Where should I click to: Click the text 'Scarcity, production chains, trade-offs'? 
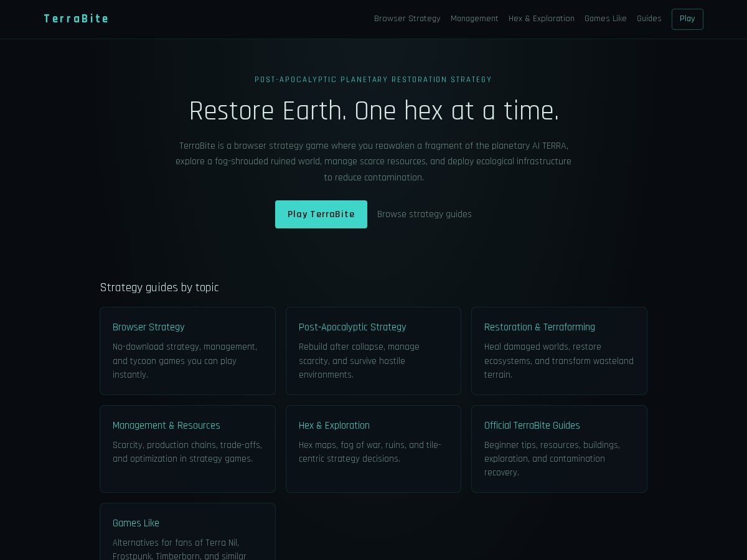pos(187,452)
